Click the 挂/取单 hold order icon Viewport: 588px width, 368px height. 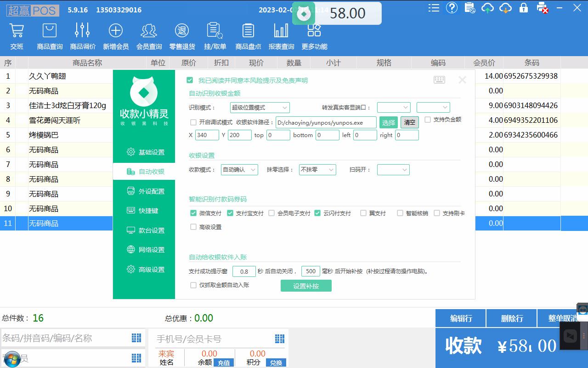coord(215,36)
